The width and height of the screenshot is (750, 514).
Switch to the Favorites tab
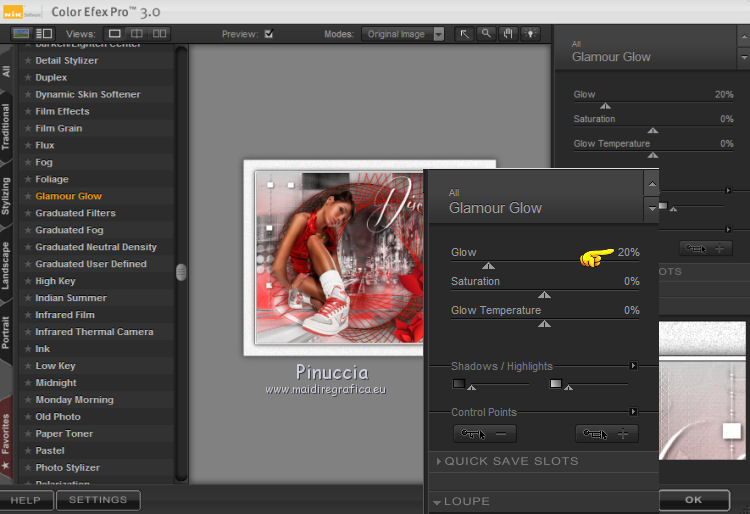coord(6,437)
